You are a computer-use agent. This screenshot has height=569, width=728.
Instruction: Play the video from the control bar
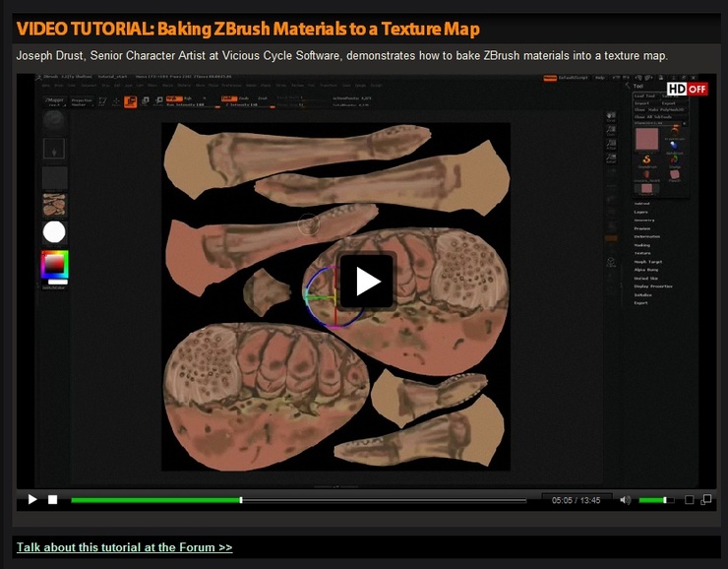[32, 499]
